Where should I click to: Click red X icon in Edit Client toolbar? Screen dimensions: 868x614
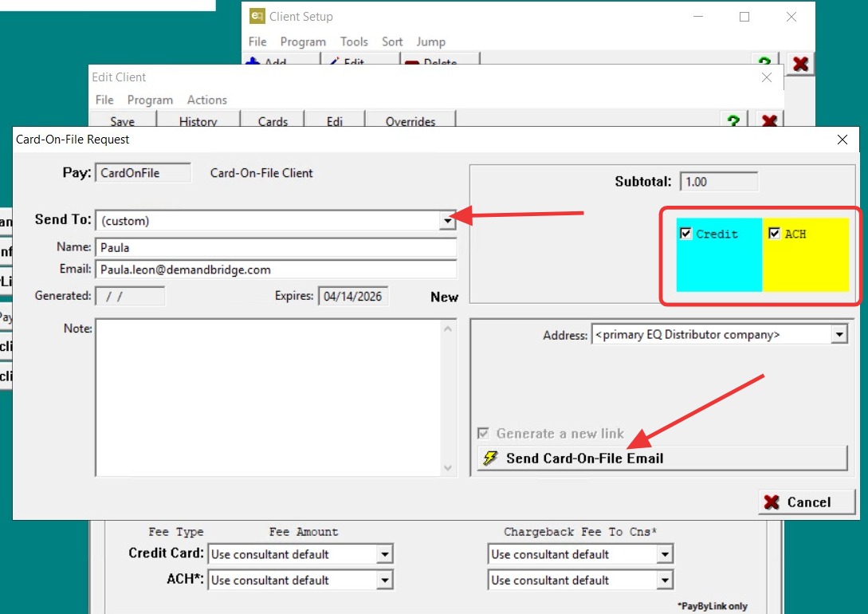tap(769, 120)
